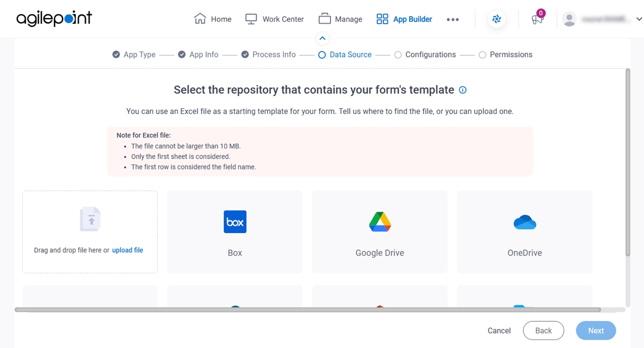Click the OneDrive cloud icon
This screenshot has height=348, width=644.
pos(525,222)
